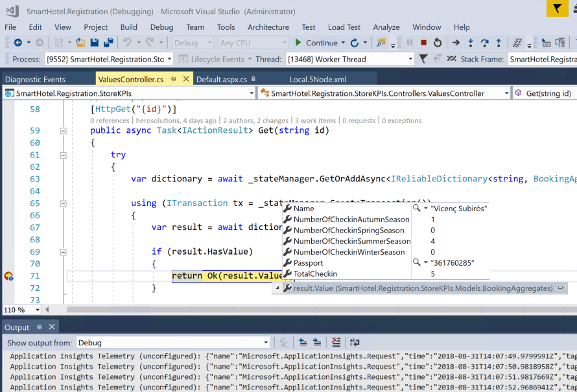Clear all Output text with the red X icon
The width and height of the screenshot is (577, 392).
click(x=336, y=342)
